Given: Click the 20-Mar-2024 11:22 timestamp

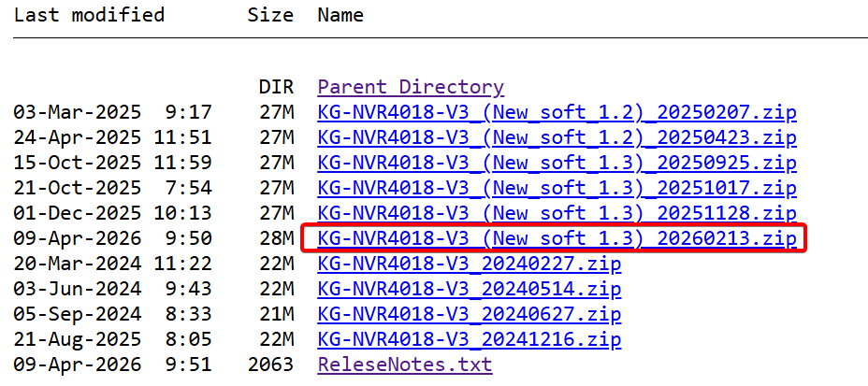Looking at the screenshot, I should [112, 264].
